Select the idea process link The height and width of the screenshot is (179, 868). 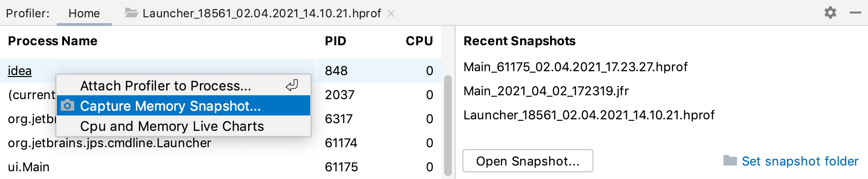pos(20,71)
